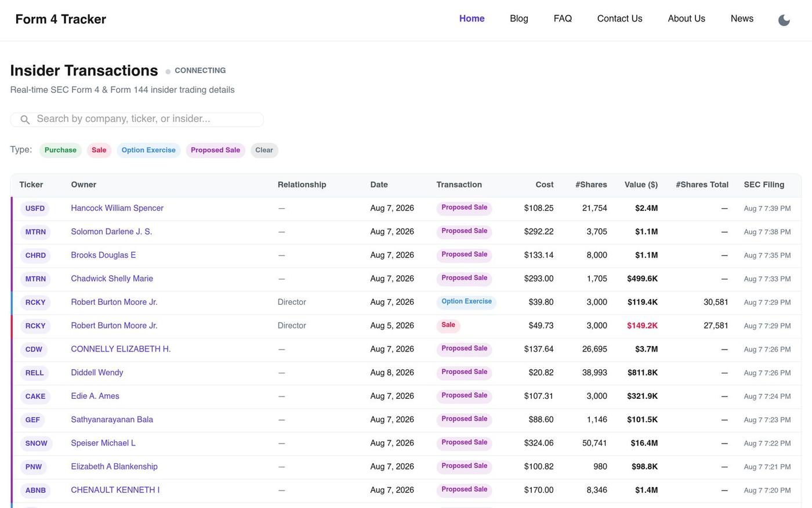This screenshot has height=508, width=812.
Task: Toggle the Purchase type filter
Action: [x=60, y=150]
